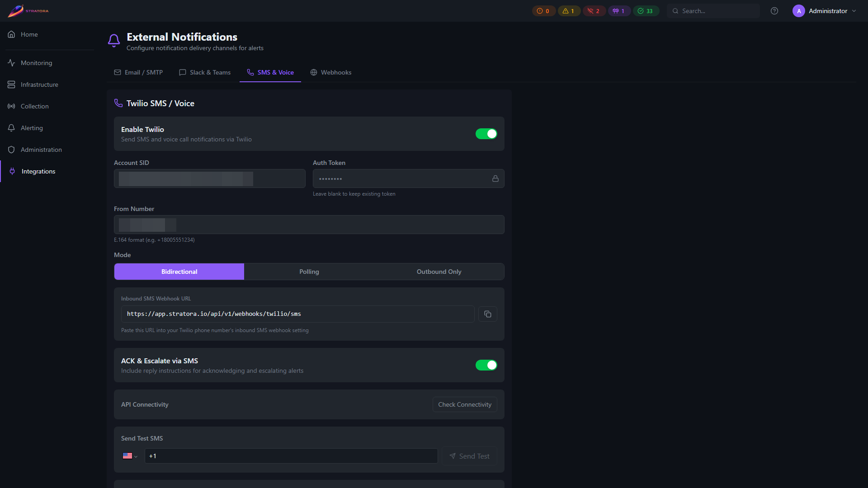Select Outbound Only mode

[x=439, y=272]
